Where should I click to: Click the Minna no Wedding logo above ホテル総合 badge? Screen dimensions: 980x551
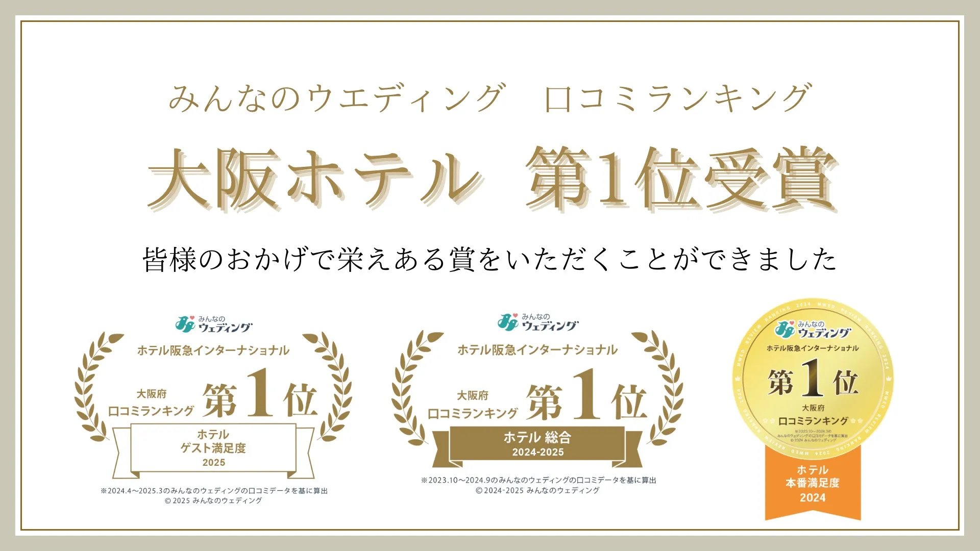pyautogui.click(x=537, y=322)
